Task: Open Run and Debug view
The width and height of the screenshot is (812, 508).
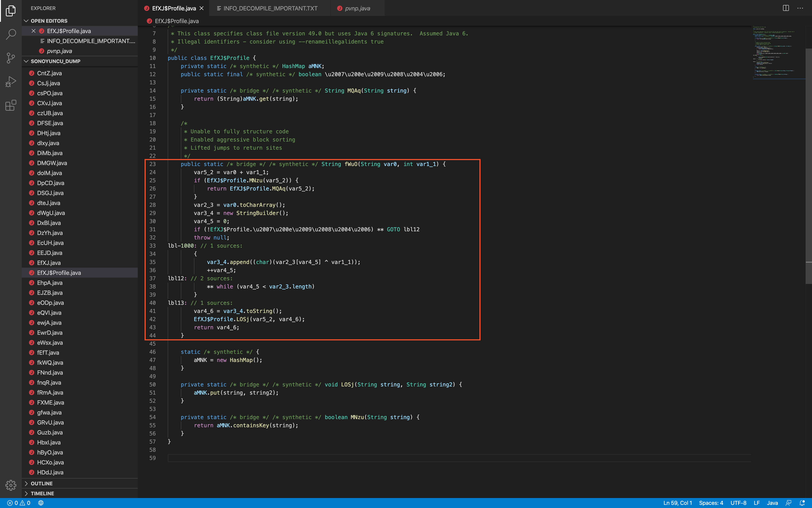Action: 11,82
